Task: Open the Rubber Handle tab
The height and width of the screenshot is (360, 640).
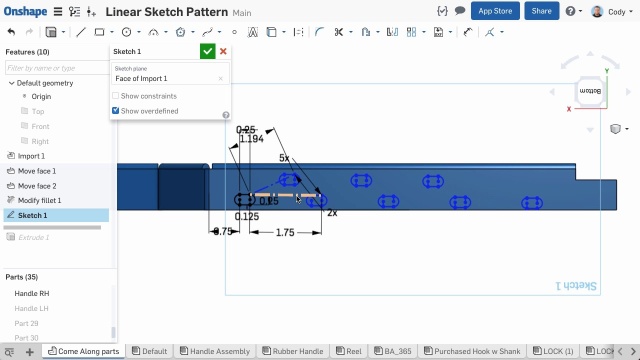Action: coord(293,351)
